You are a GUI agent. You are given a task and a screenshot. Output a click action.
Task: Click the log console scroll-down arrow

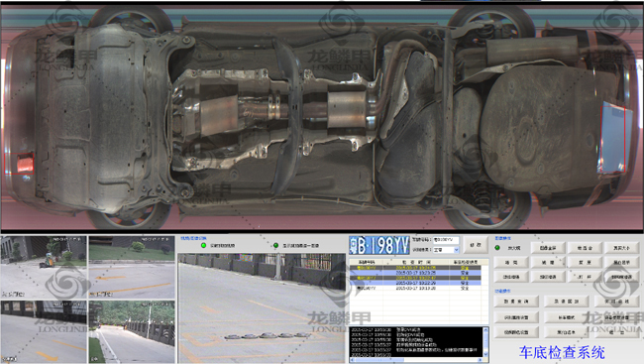coord(485,354)
